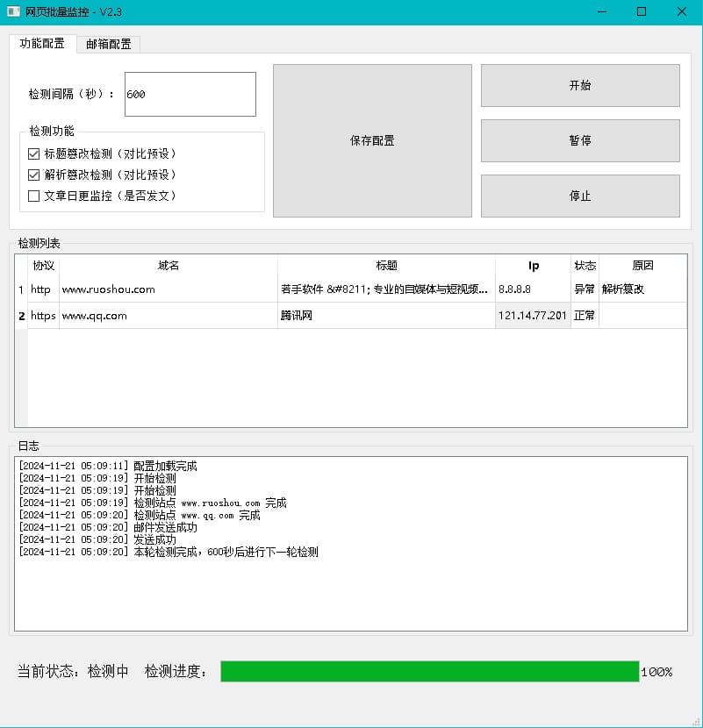This screenshot has height=728, width=703.
Task: Edit the 检测间隔 seconds input field
Action: point(190,93)
